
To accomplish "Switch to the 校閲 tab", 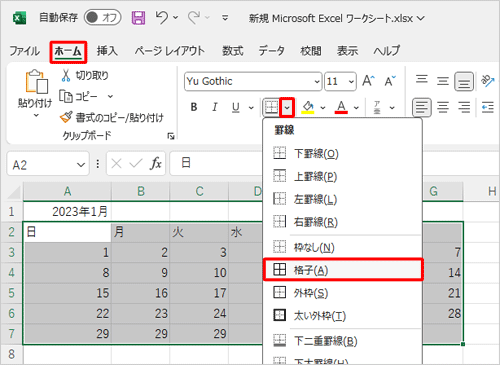I will pyautogui.click(x=311, y=51).
